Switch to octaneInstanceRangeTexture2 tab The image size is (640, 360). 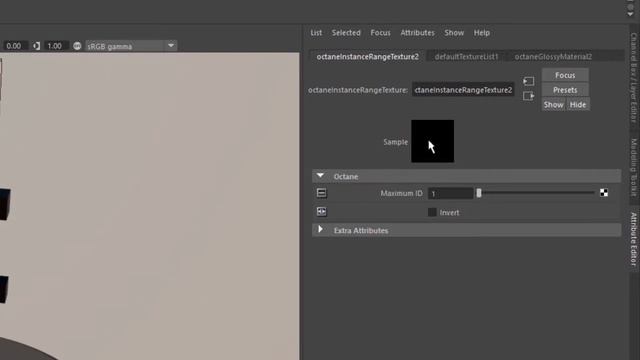[367, 57]
